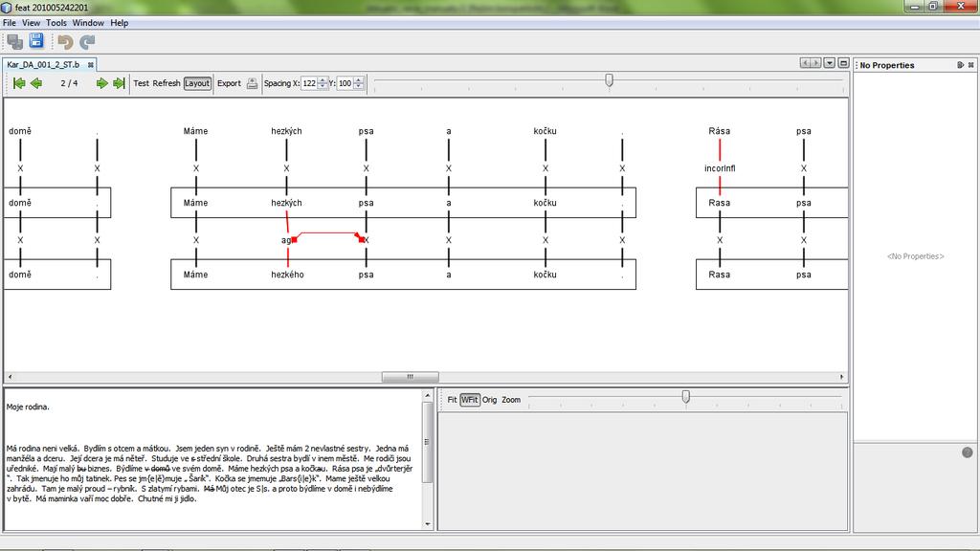Click the Save All toolbar icon

tap(15, 42)
